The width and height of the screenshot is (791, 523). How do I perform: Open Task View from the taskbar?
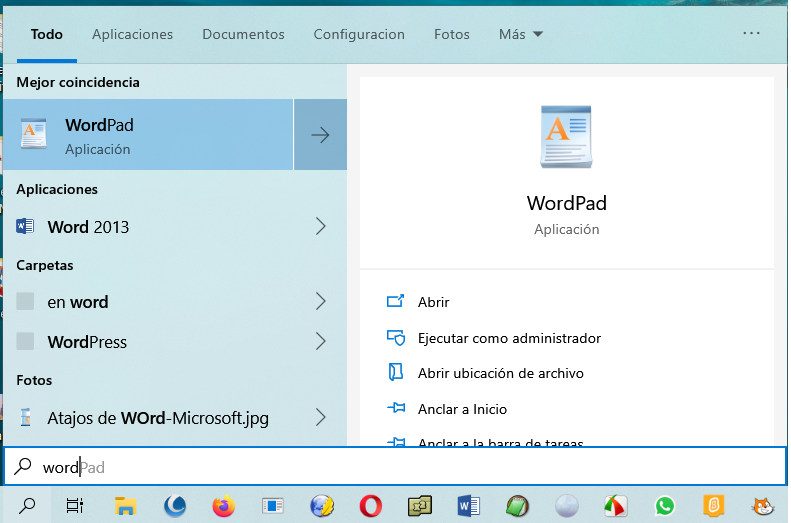point(75,505)
